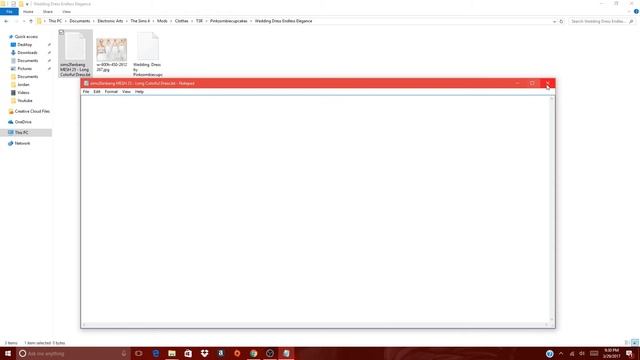Open Desktop in Quick access

[x=24, y=44]
